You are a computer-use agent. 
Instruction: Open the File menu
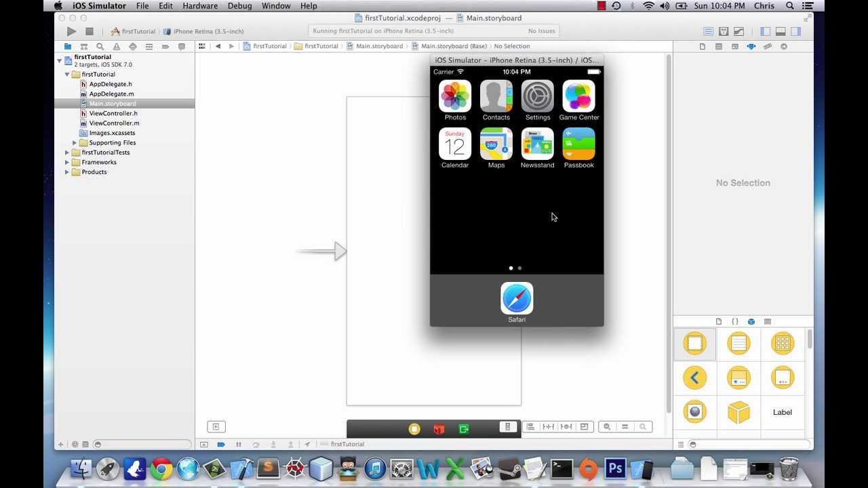click(142, 5)
